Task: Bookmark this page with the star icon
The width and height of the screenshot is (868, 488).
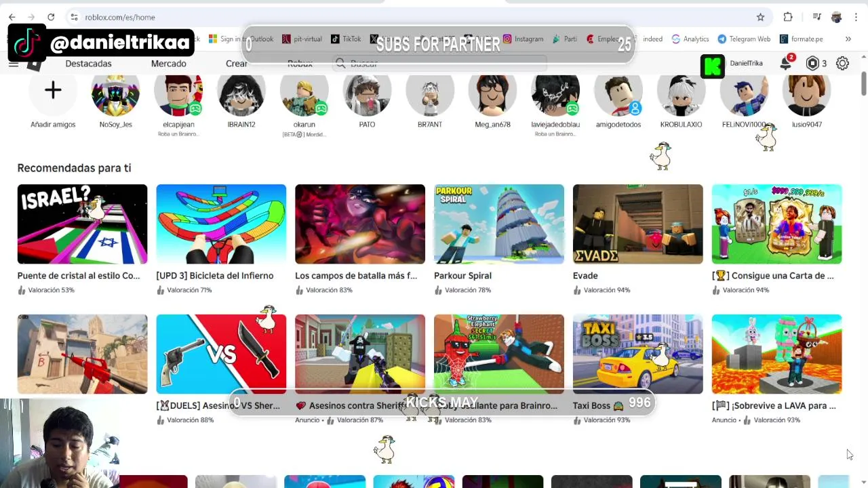Action: click(760, 17)
